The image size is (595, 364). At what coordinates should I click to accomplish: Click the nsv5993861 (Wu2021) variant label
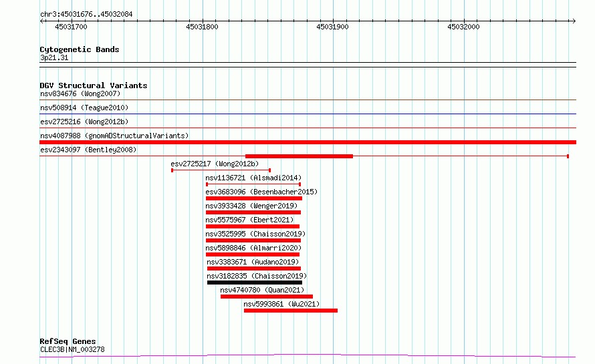(x=281, y=304)
